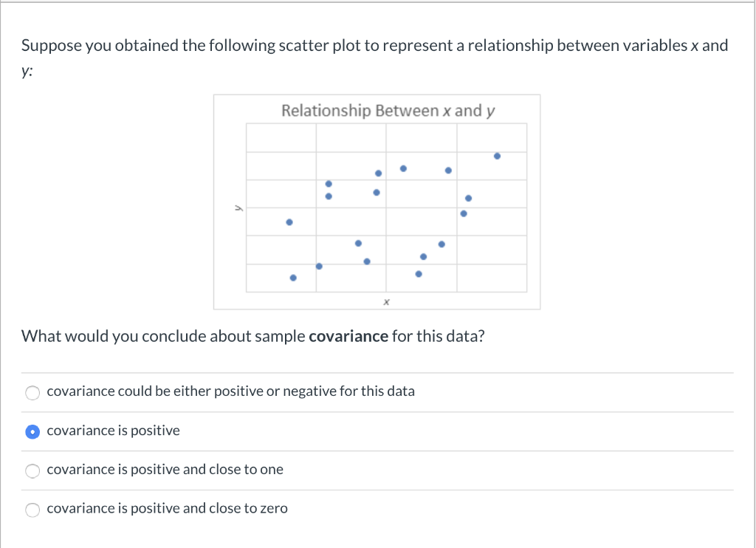Select "covariance is positive and close to one"
Screen dimensions: 756x548
[x=32, y=470]
